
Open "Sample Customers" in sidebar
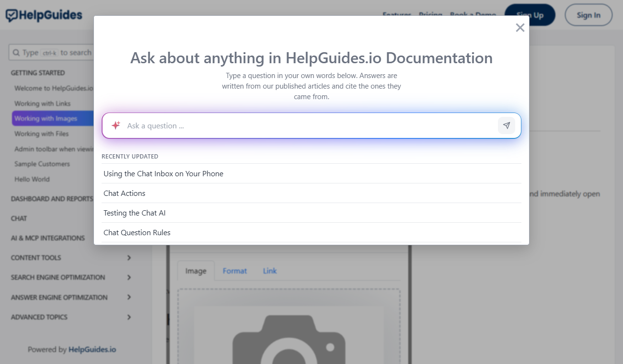(x=42, y=164)
